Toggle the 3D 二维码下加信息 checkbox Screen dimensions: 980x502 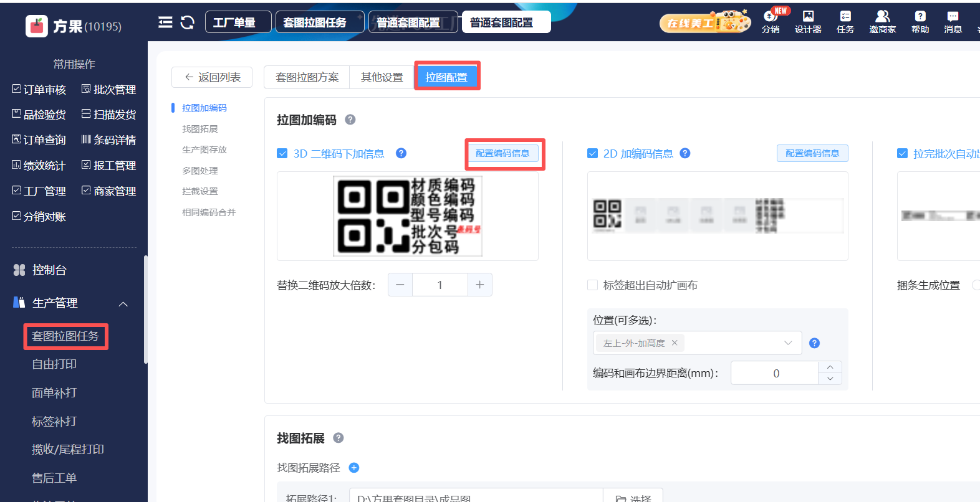(282, 153)
